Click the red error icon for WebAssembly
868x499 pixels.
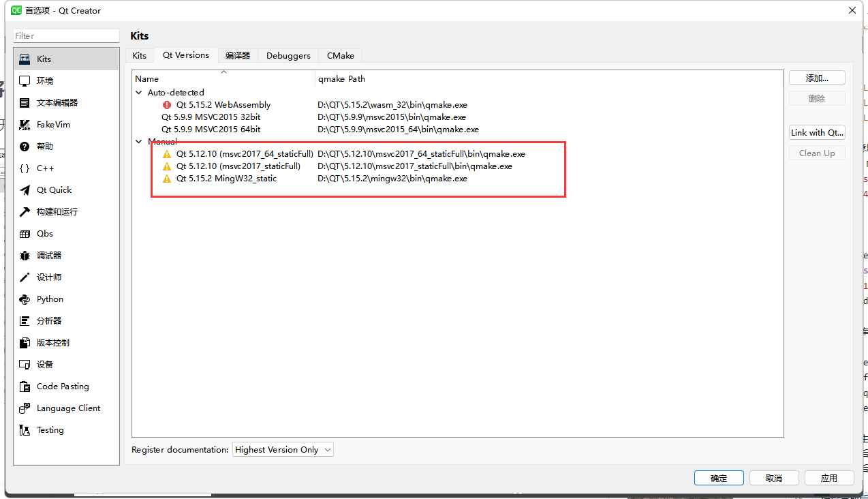pyautogui.click(x=167, y=105)
